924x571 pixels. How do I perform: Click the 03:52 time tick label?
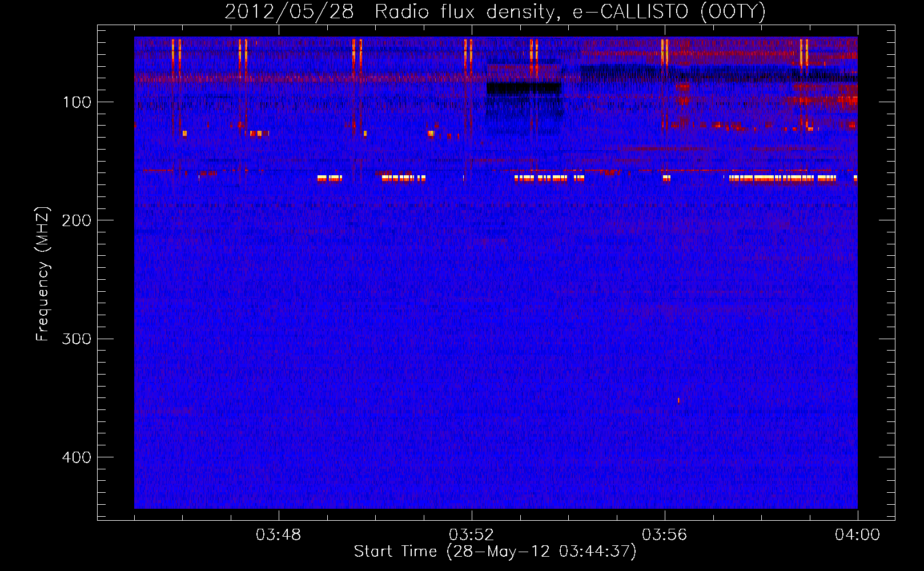click(x=472, y=535)
